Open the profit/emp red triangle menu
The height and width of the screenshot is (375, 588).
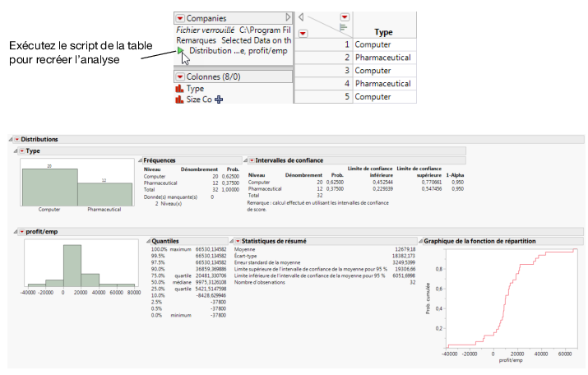click(x=22, y=232)
